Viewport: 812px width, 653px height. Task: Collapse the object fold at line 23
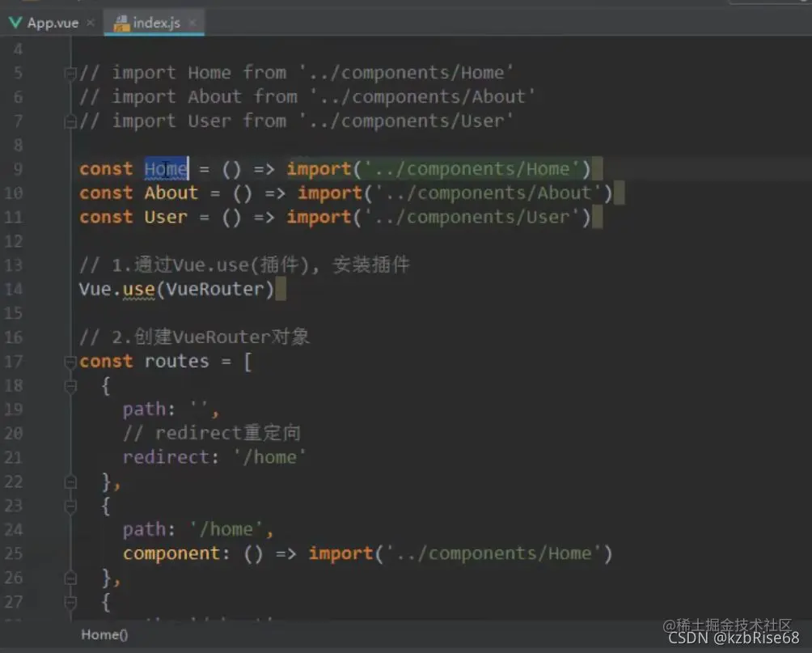(x=70, y=507)
